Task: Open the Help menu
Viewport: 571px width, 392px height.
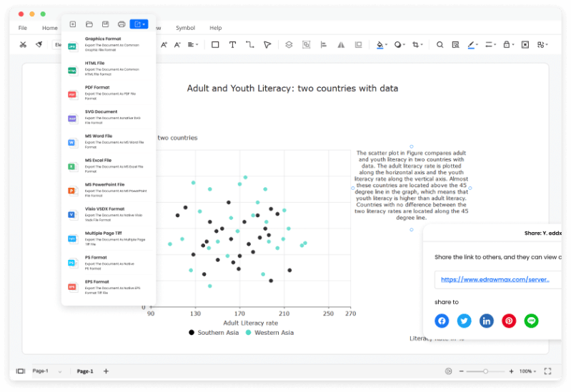Action: [216, 28]
